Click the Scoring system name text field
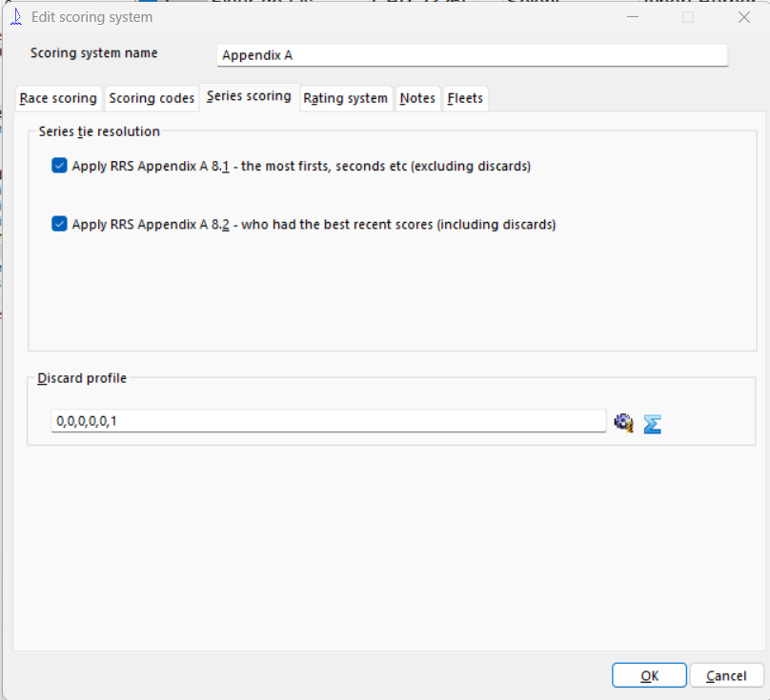770x700 pixels. pyautogui.click(x=472, y=55)
